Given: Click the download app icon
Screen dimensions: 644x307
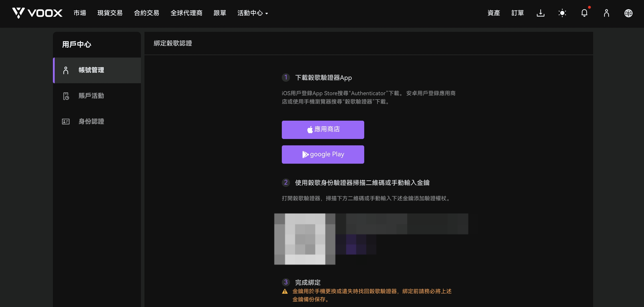Looking at the screenshot, I should pos(540,13).
